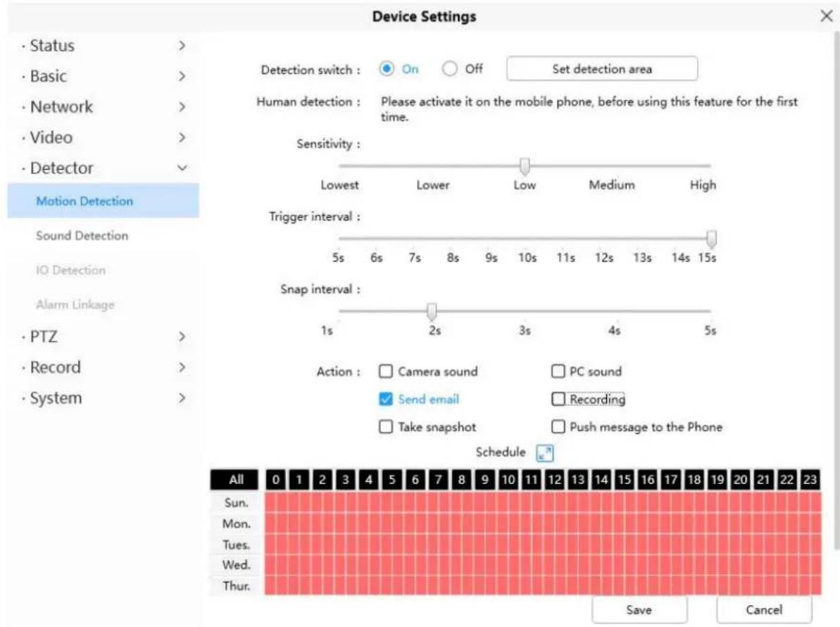This screenshot has width=840, height=627.
Task: Enable Push message to the Phone
Action: tap(558, 427)
